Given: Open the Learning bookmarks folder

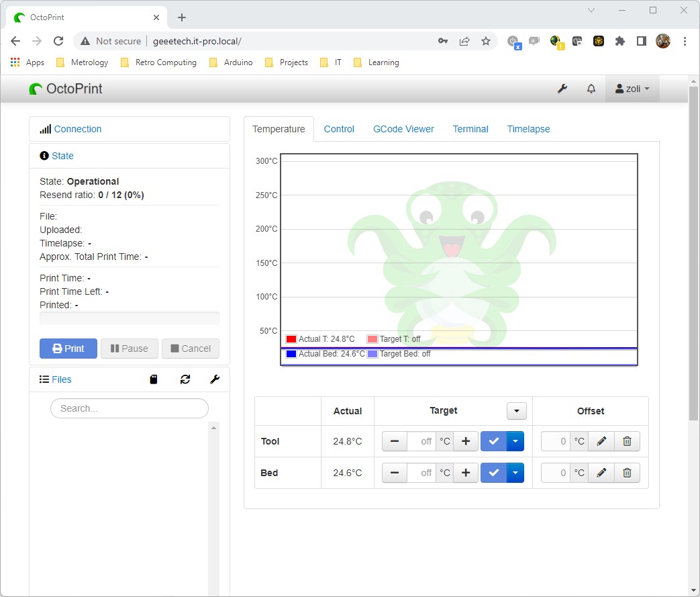Looking at the screenshot, I should point(377,62).
